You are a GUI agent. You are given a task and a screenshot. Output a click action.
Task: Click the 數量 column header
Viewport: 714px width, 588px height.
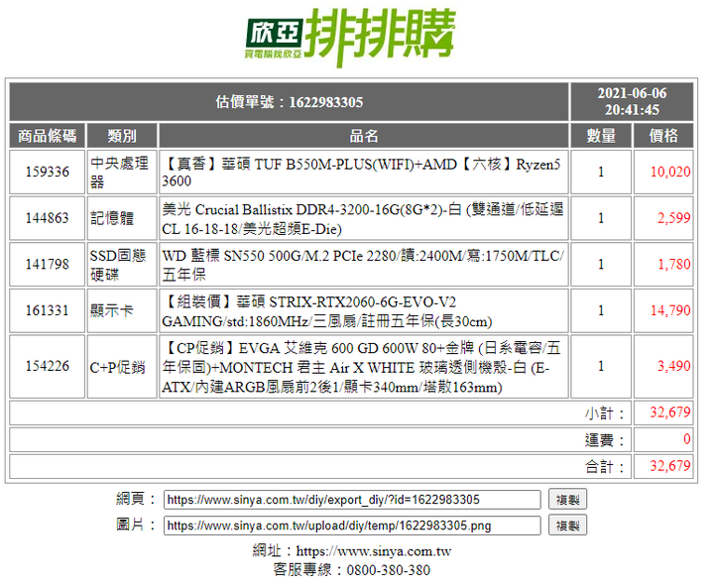pyautogui.click(x=601, y=136)
